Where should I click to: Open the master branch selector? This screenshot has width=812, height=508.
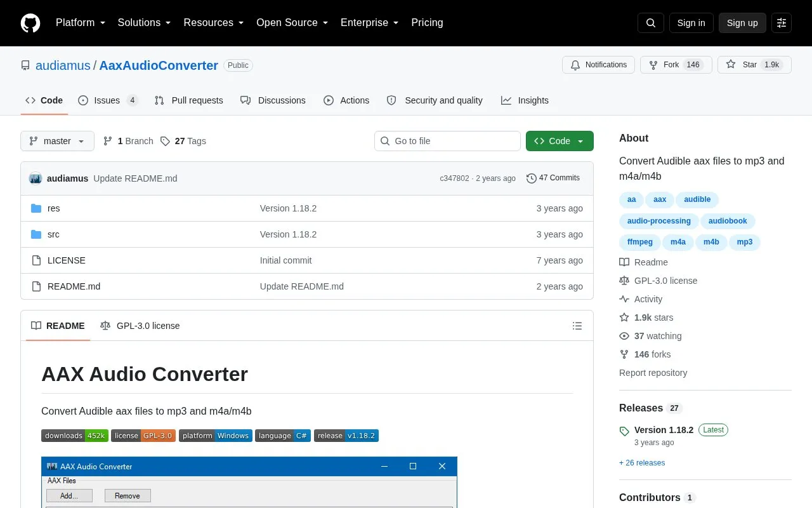tap(57, 141)
